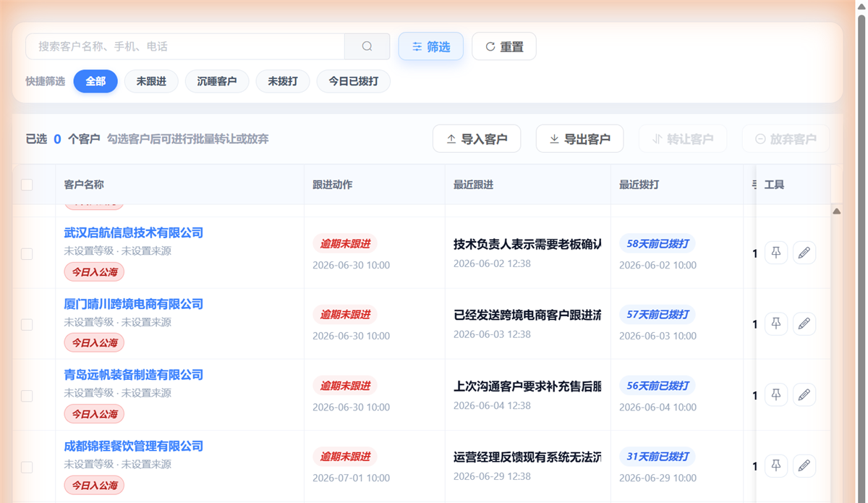The height and width of the screenshot is (503, 868).
Task: Open 武汉启航信息技术有限公司 customer link
Action: pyautogui.click(x=134, y=232)
